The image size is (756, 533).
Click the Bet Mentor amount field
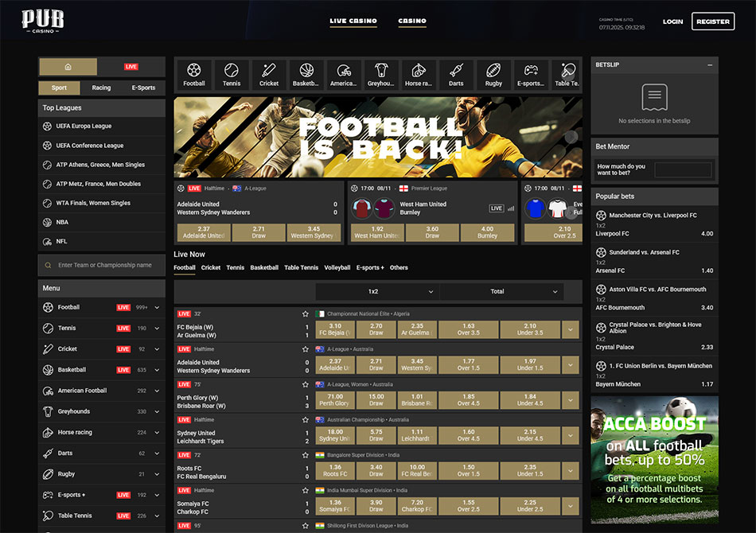click(683, 169)
